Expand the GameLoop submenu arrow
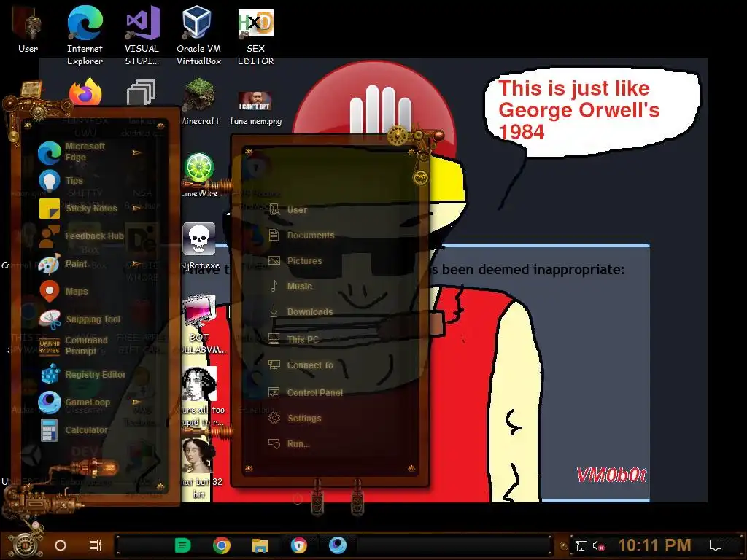 point(136,402)
